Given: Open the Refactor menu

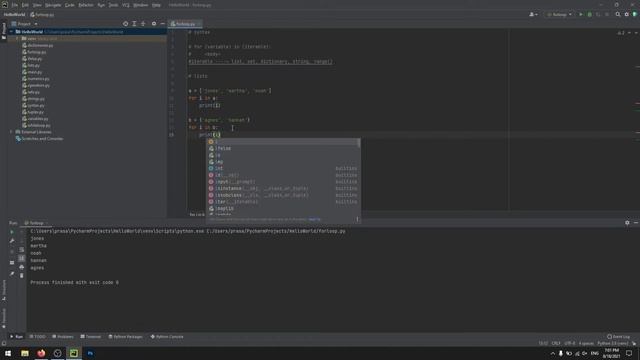Looking at the screenshot, I should tap(86, 5).
